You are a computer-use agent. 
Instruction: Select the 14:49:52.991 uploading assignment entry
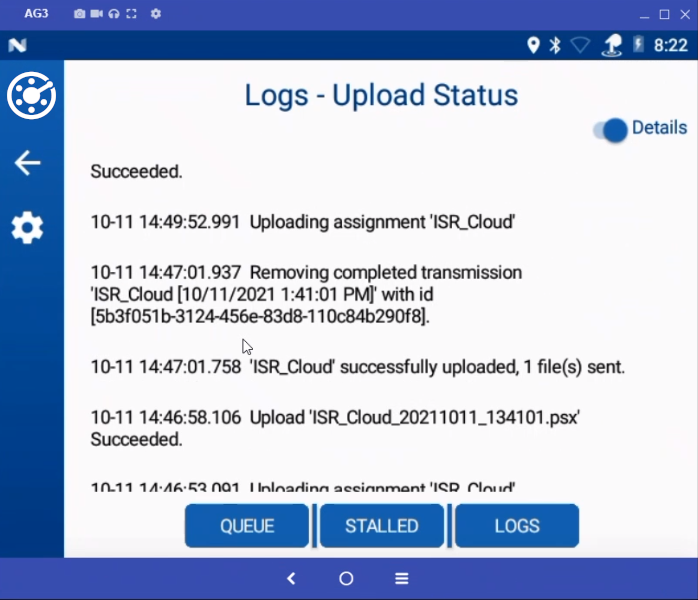point(303,222)
